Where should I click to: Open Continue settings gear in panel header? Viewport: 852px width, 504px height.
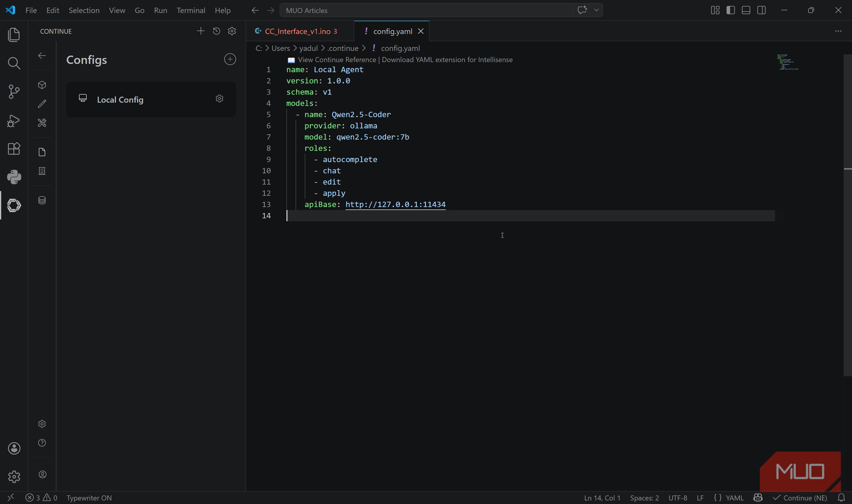[x=232, y=31]
